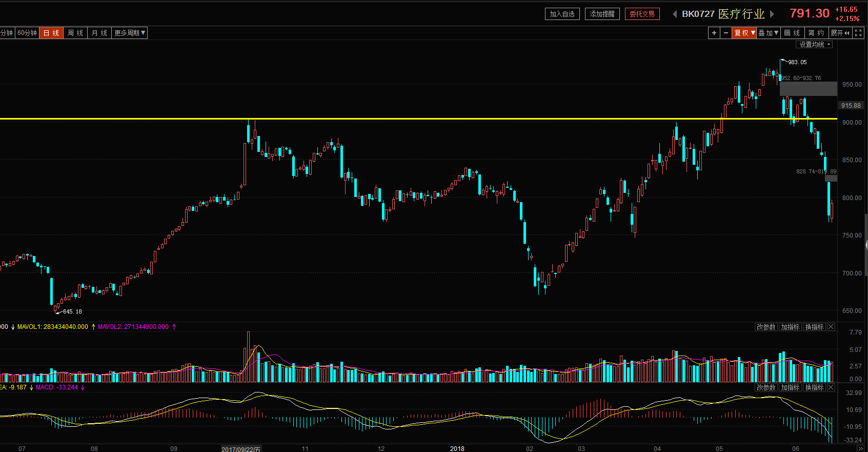The height and width of the screenshot is (452, 868).
Task: Go to previous sector using left arrow
Action: (675, 14)
